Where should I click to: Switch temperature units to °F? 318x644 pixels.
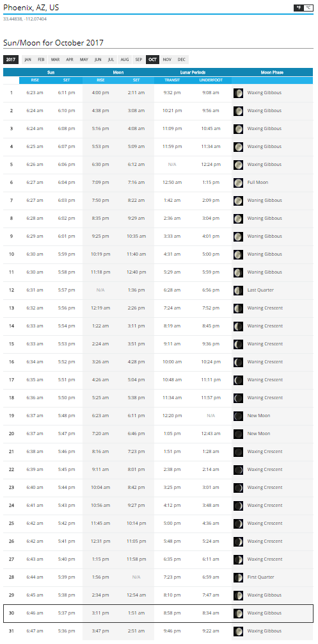click(x=299, y=8)
